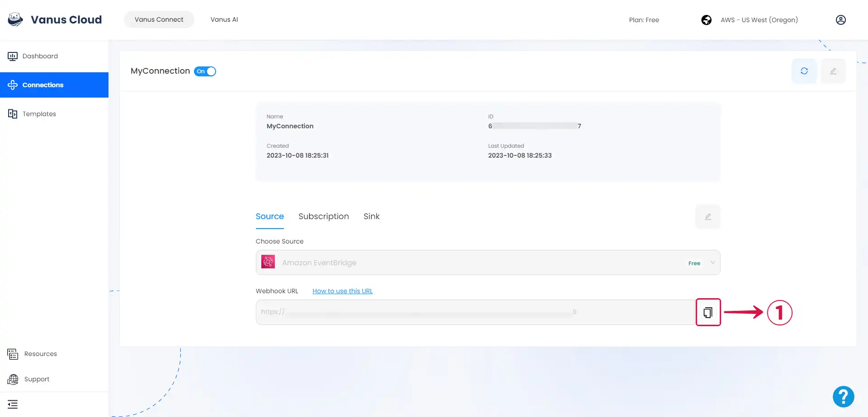The image size is (868, 417).
Task: Copy the Webhook URL using the copy icon
Action: pos(708,312)
